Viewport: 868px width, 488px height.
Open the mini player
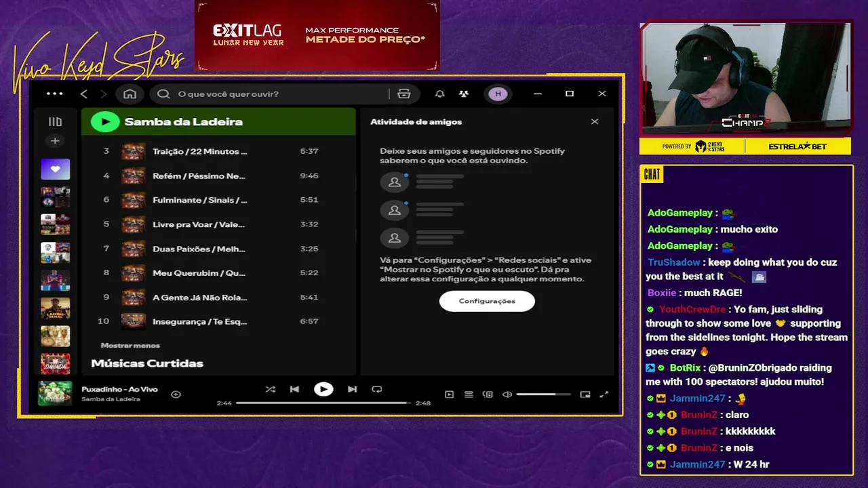[x=585, y=394]
